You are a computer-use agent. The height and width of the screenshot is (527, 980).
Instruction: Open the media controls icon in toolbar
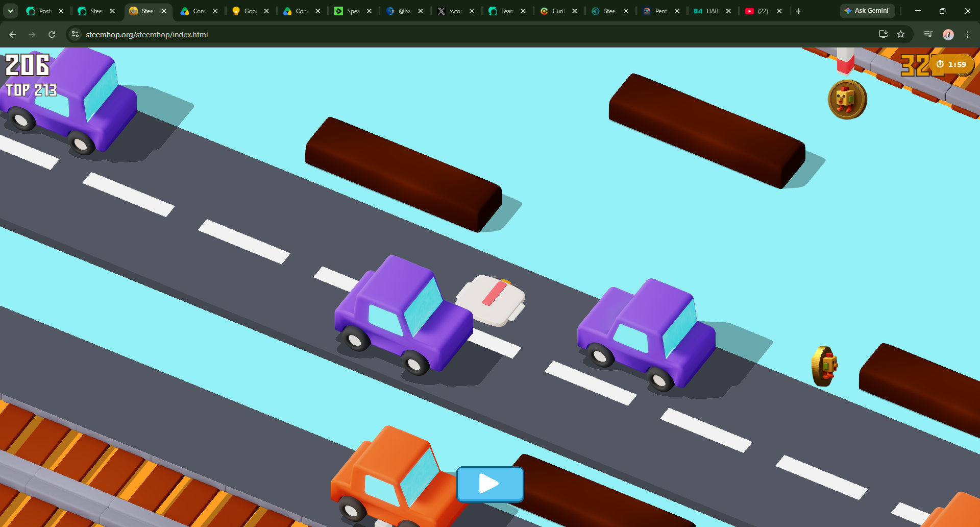[928, 34]
